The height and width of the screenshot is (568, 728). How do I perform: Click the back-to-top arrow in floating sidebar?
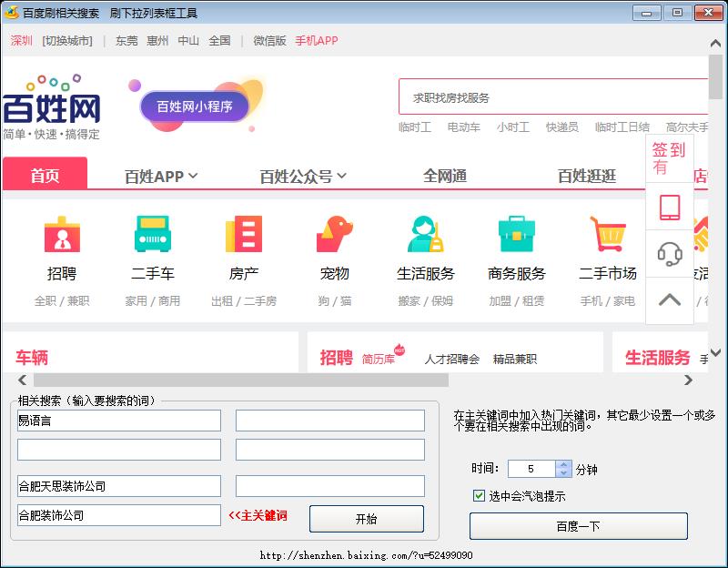point(670,300)
